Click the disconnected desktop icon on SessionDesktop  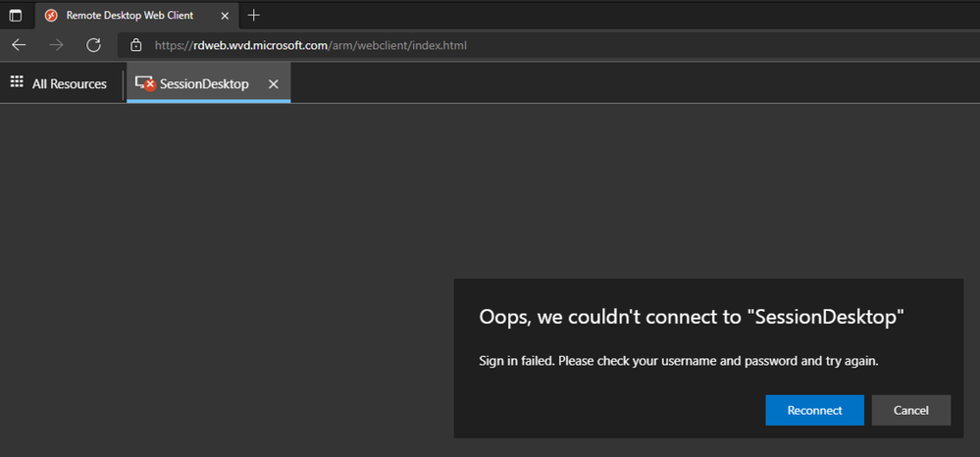pyautogui.click(x=145, y=83)
